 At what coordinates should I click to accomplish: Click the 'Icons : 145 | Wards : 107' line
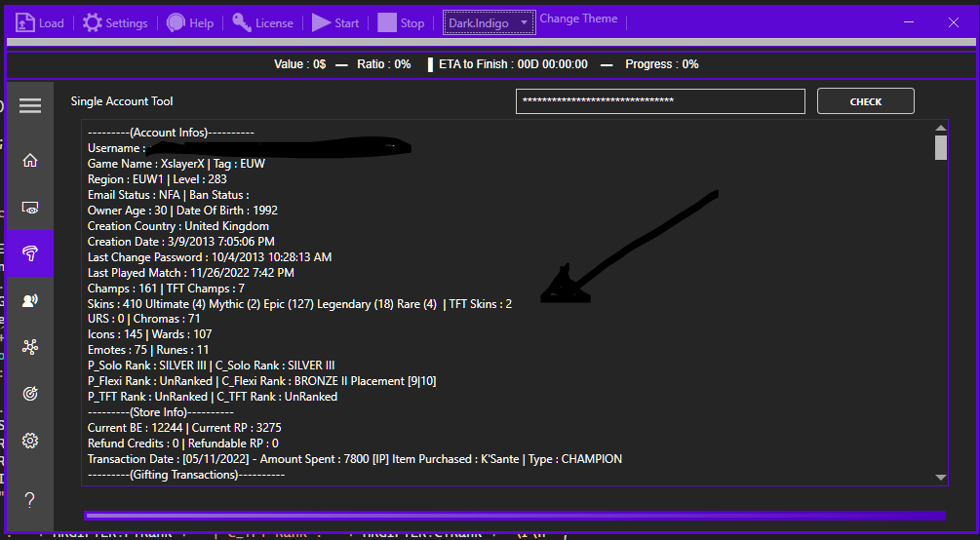149,334
